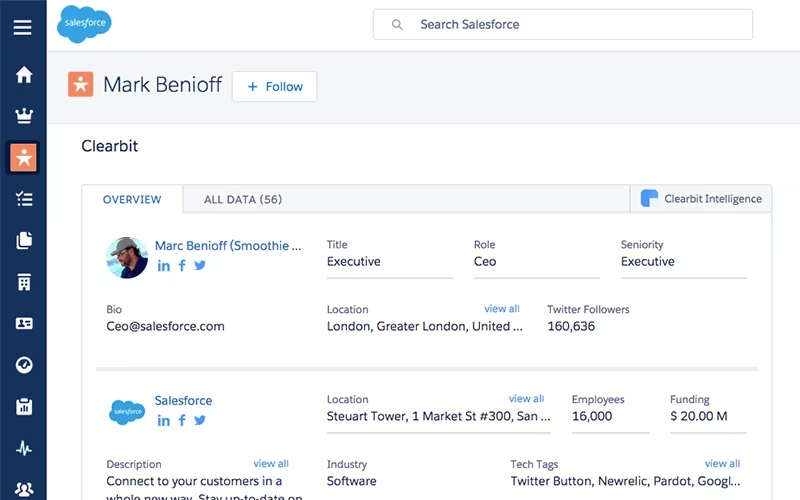The width and height of the screenshot is (800, 500).
Task: Open Salesforce company LinkedIn icon
Action: (163, 420)
